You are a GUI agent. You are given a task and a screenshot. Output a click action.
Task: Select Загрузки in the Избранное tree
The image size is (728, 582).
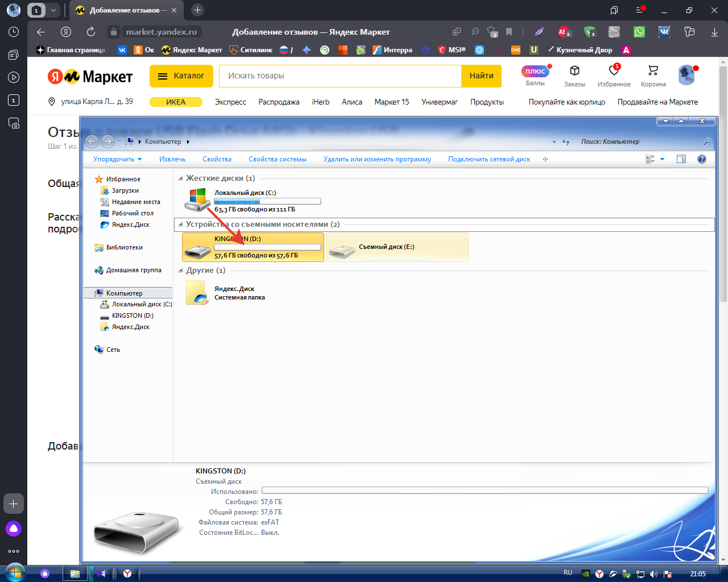click(125, 190)
